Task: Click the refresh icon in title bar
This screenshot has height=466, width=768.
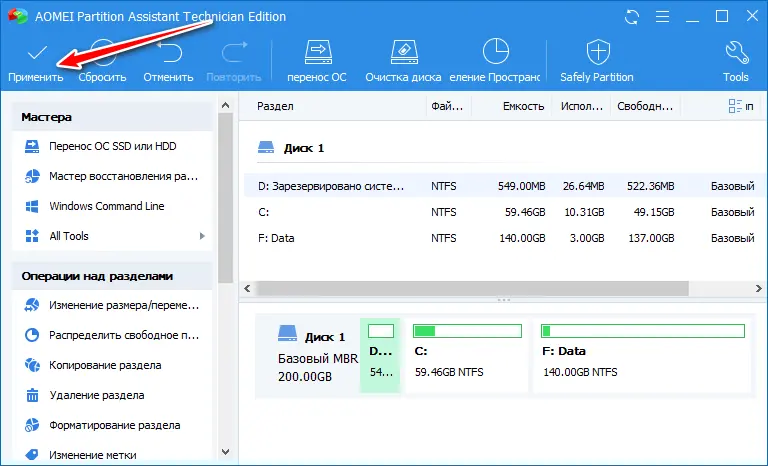Action: pos(631,17)
